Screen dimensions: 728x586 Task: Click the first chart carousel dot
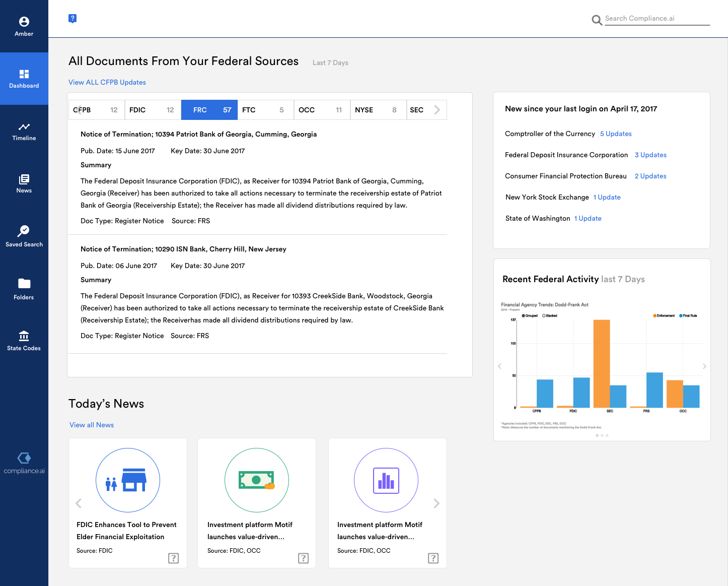coord(597,435)
